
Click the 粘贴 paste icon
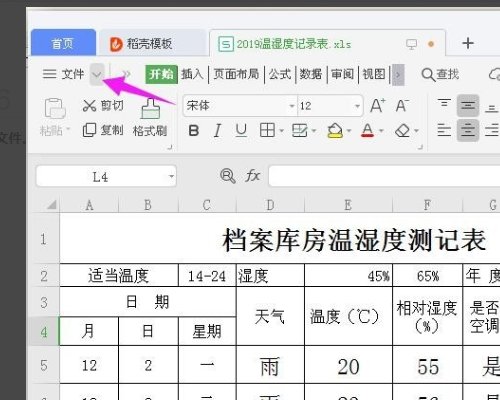click(x=54, y=108)
